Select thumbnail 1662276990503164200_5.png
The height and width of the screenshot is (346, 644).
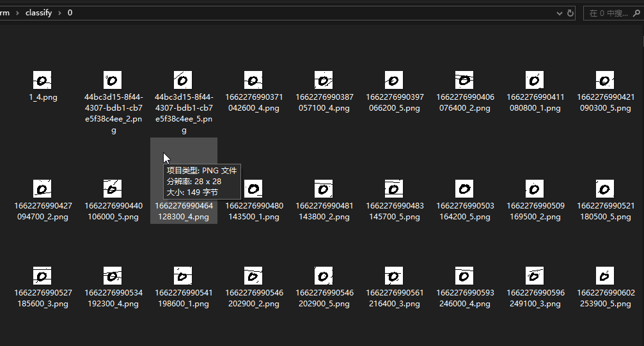pos(464,189)
